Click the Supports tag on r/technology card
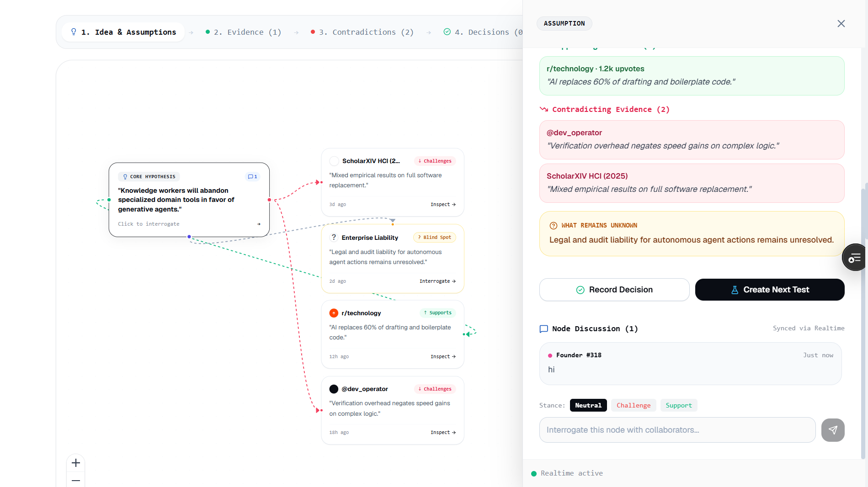This screenshot has height=487, width=868. (x=437, y=313)
